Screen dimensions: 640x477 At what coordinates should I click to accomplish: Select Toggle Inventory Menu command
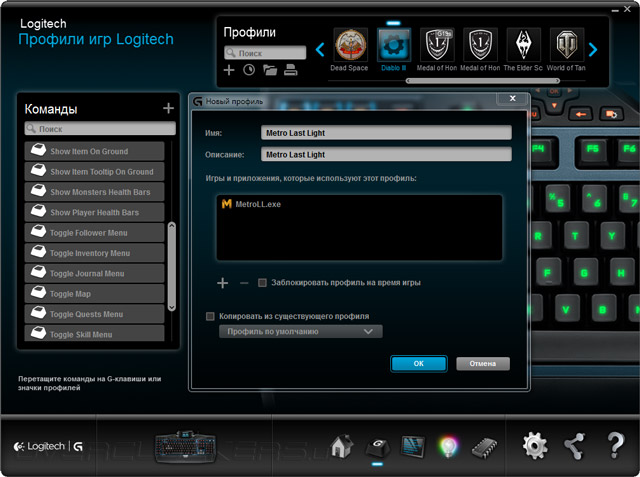pos(94,253)
